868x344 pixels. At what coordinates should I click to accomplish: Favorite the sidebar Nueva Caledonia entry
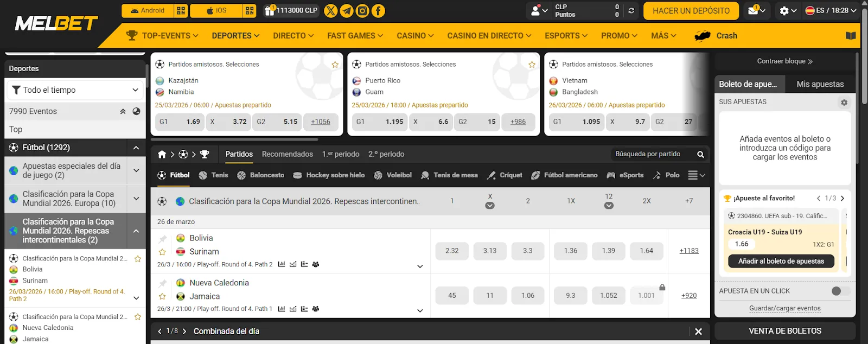pos(138,317)
